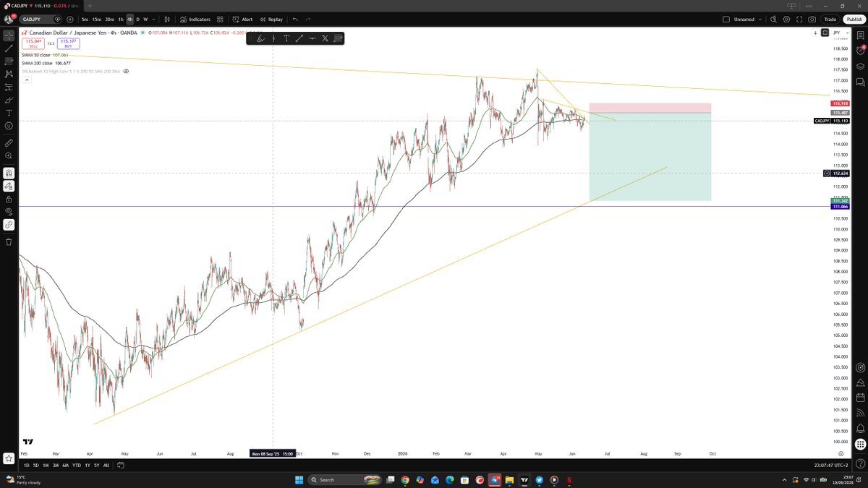Viewport: 868px width, 488px height.
Task: Select the All date range
Action: (x=106, y=466)
